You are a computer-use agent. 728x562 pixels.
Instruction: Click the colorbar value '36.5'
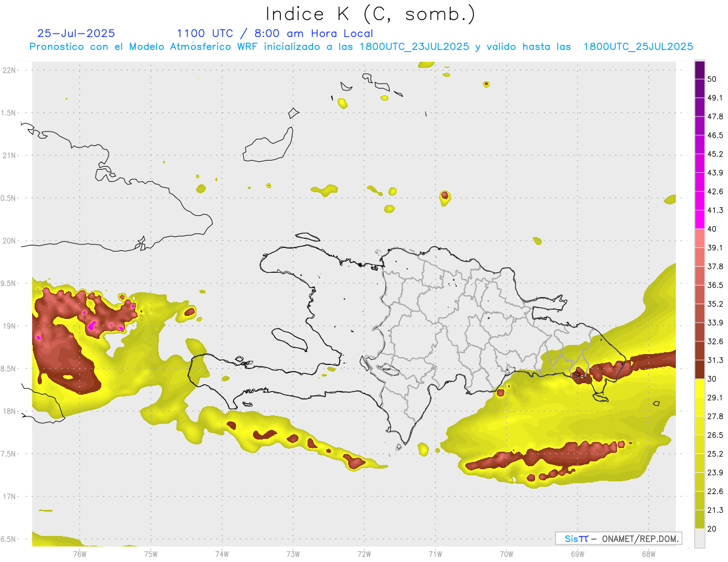point(715,285)
